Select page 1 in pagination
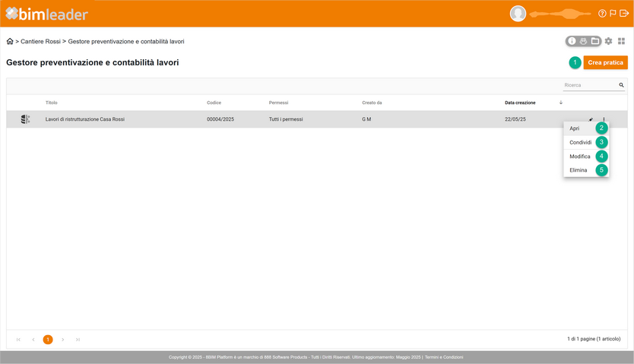The height and width of the screenshot is (364, 634). pyautogui.click(x=48, y=340)
